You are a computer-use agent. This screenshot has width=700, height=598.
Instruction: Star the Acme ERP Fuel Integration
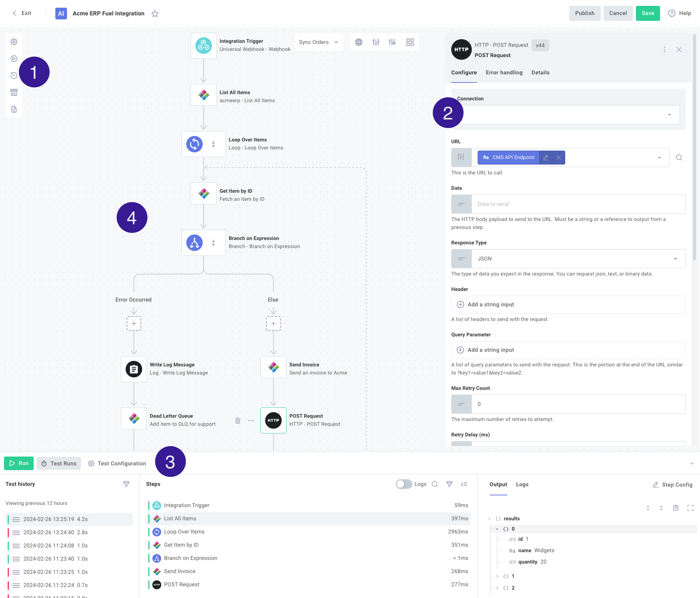coord(155,14)
